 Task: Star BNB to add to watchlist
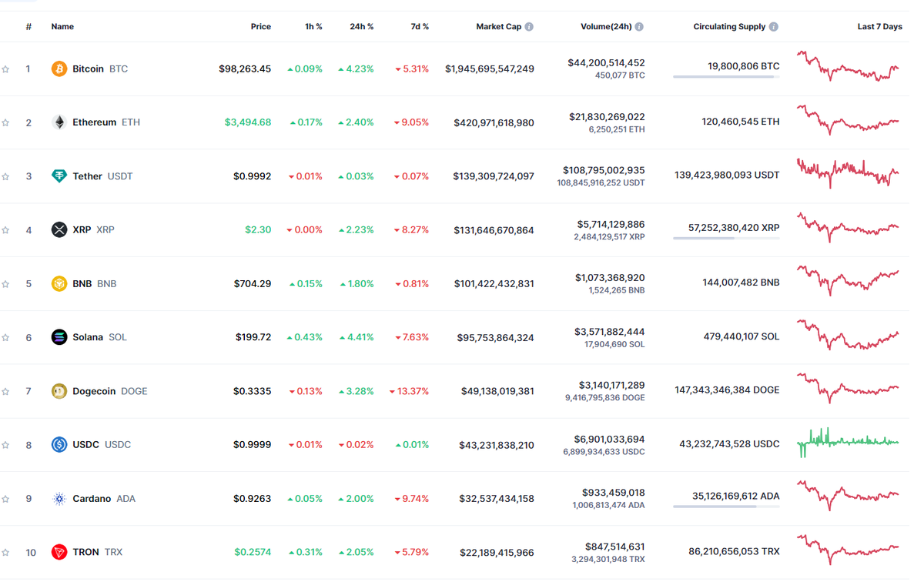(x=6, y=284)
